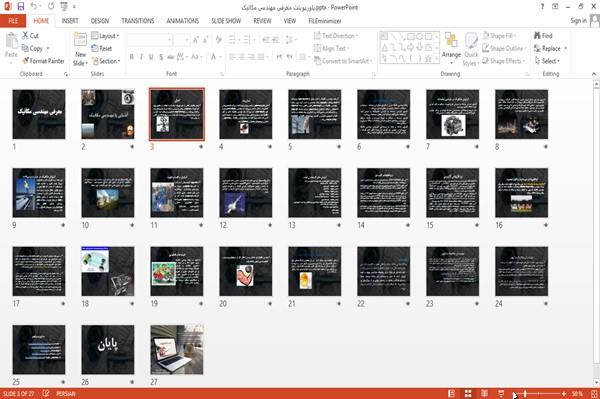Click vertical scrollbar down arrow

coord(596,383)
